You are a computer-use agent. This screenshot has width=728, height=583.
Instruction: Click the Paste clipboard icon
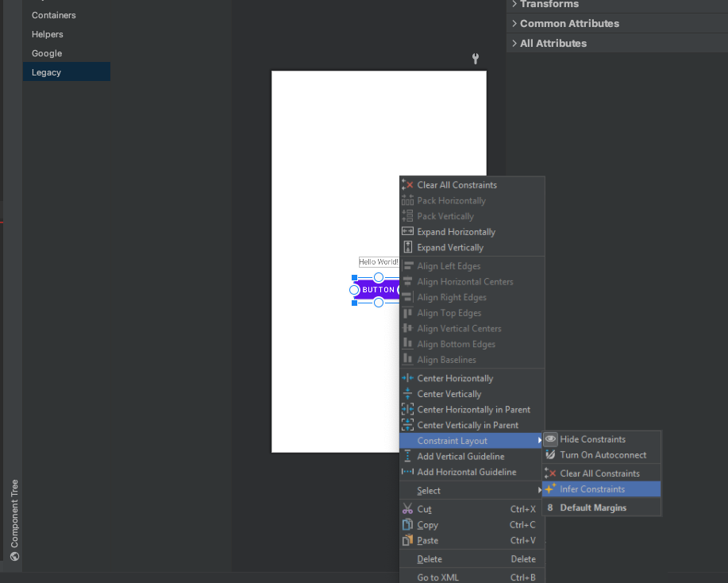407,540
